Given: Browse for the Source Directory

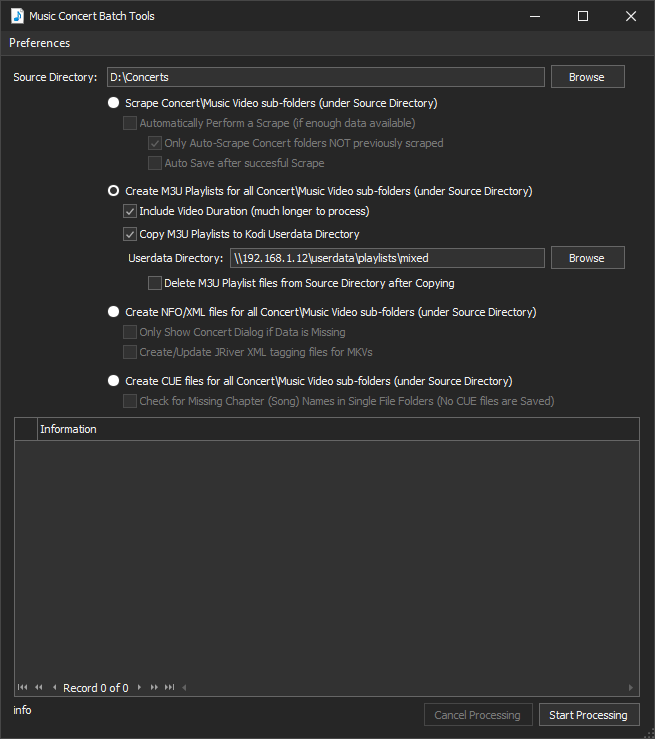Looking at the screenshot, I should click(586, 77).
